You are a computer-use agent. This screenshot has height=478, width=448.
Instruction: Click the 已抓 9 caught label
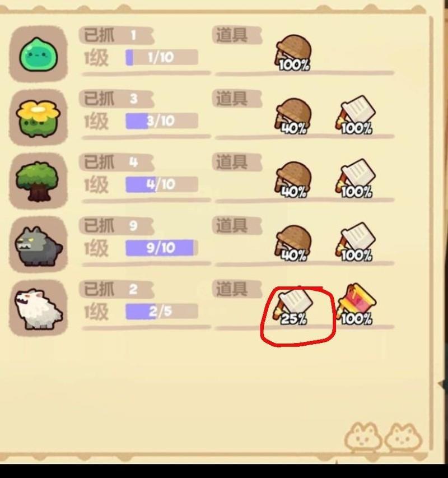click(116, 226)
